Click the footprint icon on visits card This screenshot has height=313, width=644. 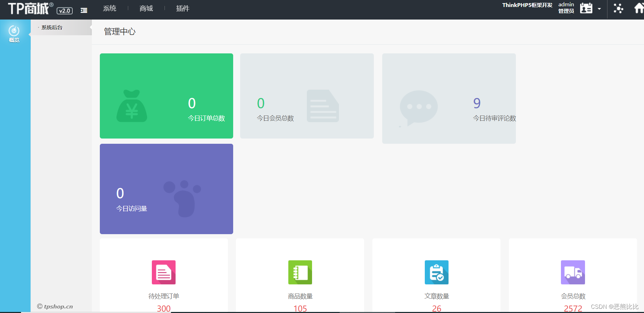(x=182, y=199)
